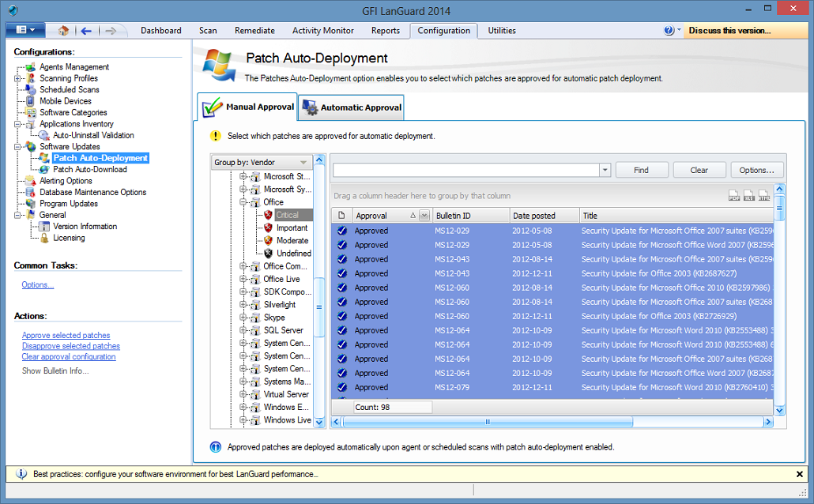
Task: Click the grey Forward arrow
Action: point(111,31)
